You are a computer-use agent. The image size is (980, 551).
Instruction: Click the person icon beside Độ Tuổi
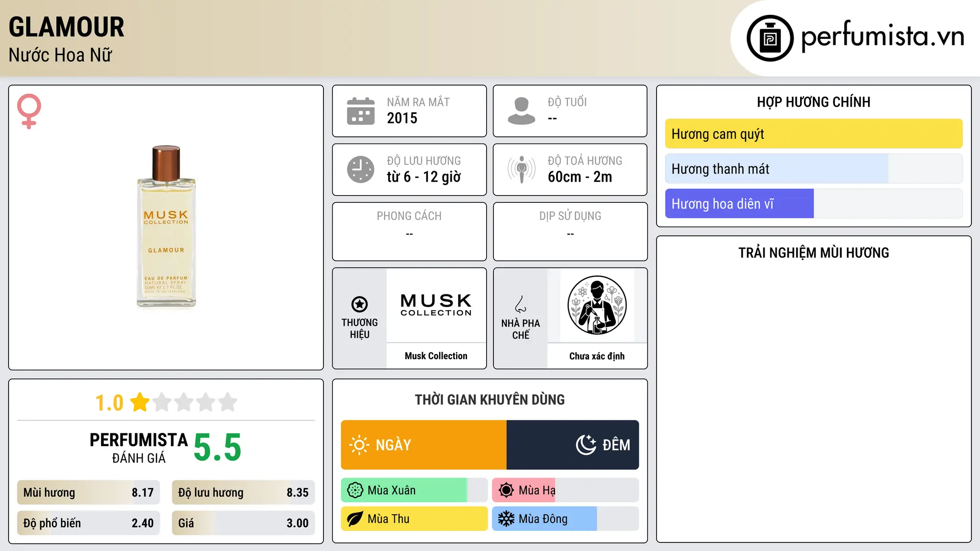(x=522, y=111)
